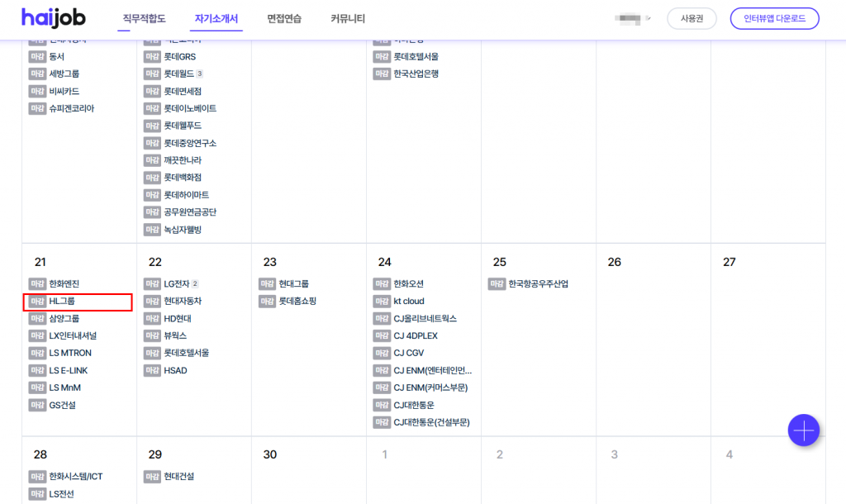
Task: Open the 면접연습 menu
Action: point(284,18)
